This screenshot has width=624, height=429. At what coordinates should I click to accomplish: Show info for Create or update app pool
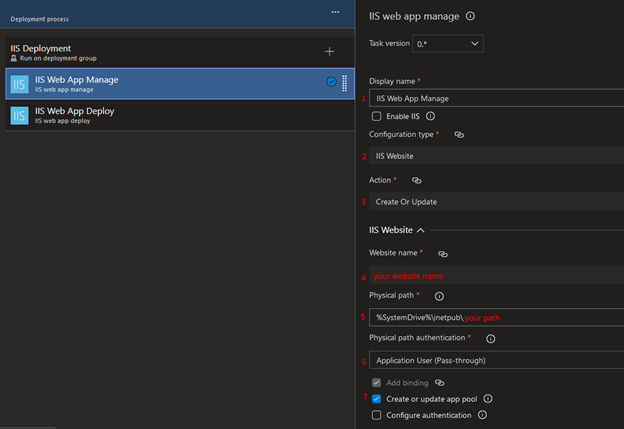pyautogui.click(x=488, y=398)
